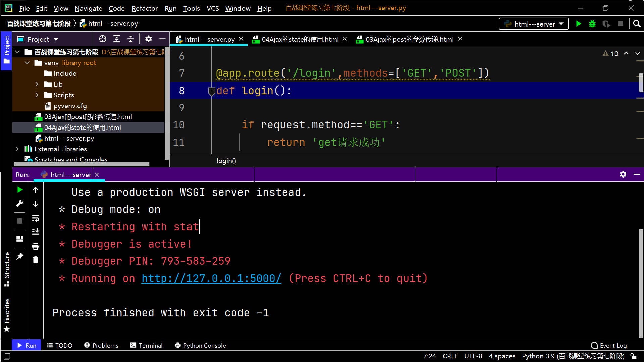Start debugging with the bug icon

point(592,24)
